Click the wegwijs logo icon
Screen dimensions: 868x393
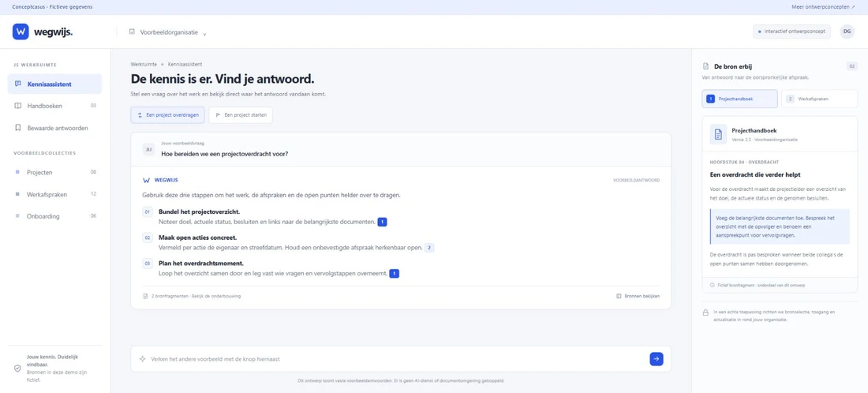pyautogui.click(x=21, y=32)
